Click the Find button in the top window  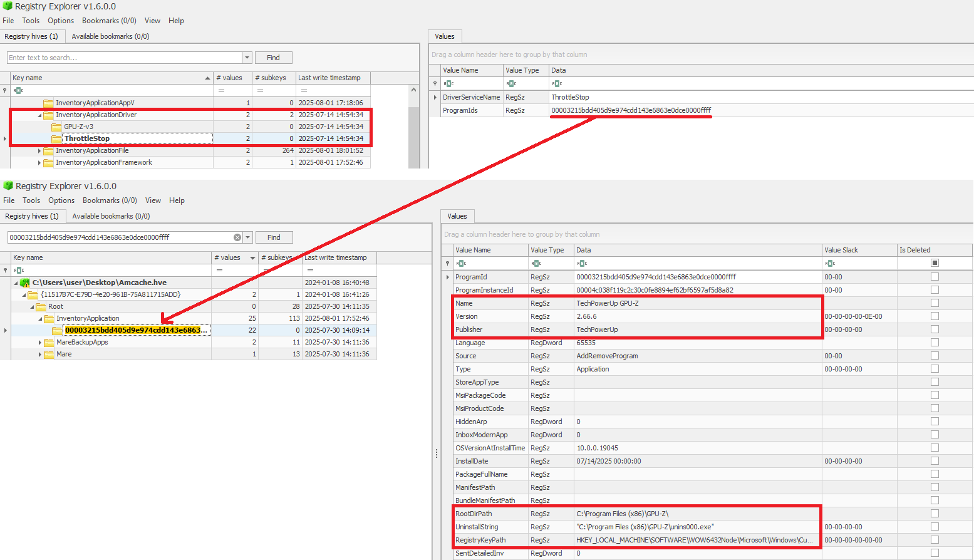click(x=273, y=57)
